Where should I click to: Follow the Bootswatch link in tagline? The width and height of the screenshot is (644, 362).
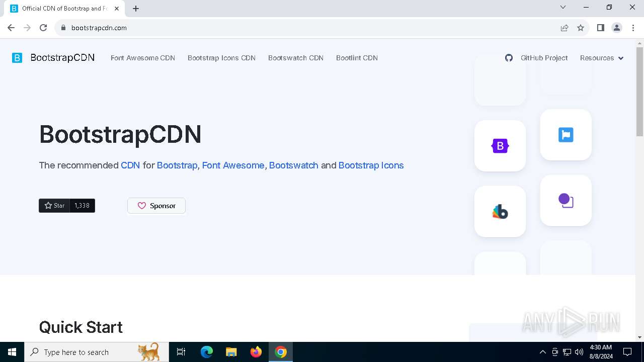pyautogui.click(x=294, y=165)
